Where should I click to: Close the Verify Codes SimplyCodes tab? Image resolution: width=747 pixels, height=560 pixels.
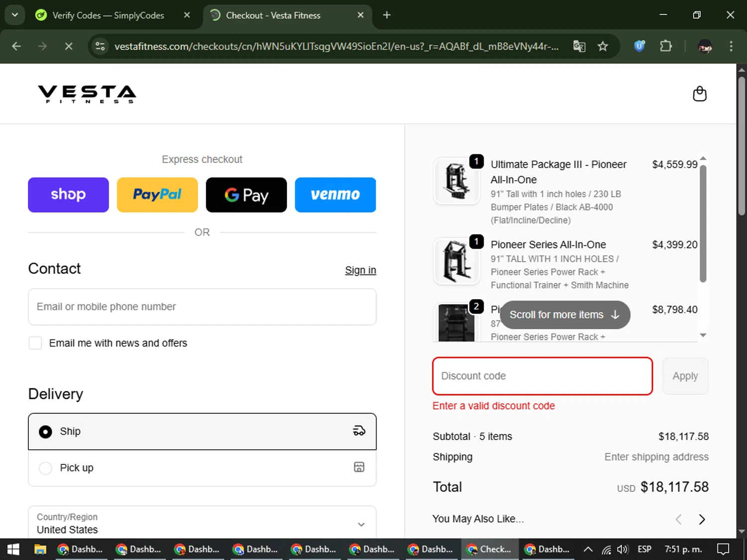click(x=187, y=15)
